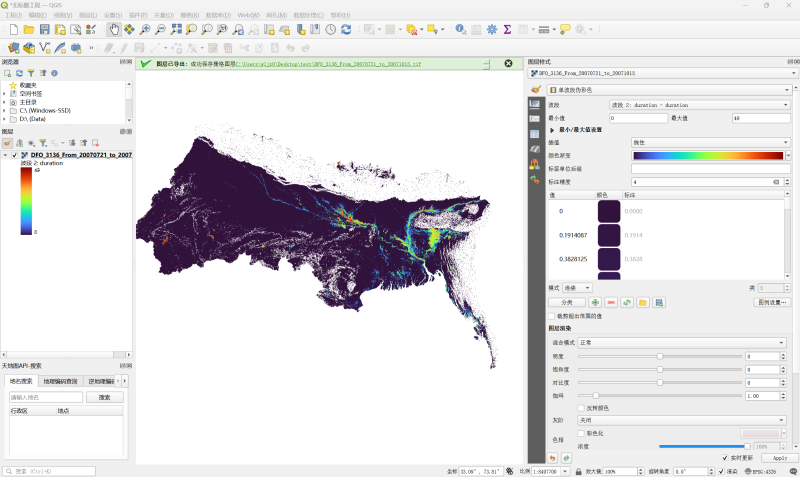Image resolution: width=800 pixels, height=477 pixels.
Task: Open a project with the folder icon
Action: [x=29, y=30]
